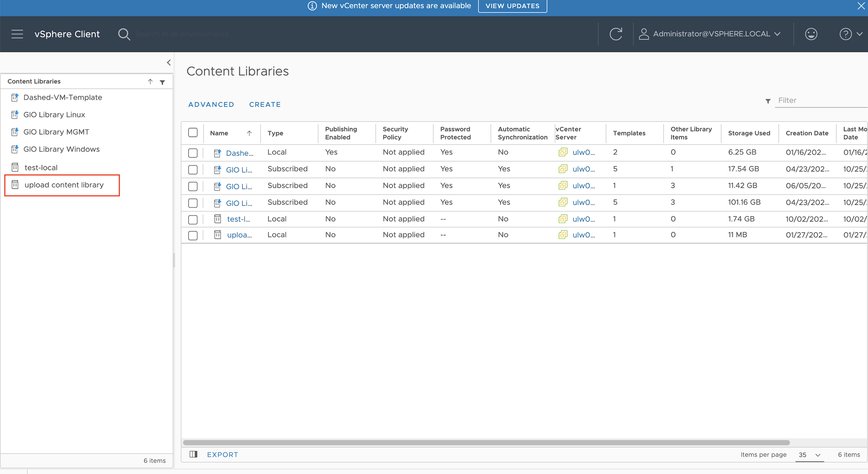Viewport: 868px width, 474px height.
Task: Click test-local library icon in sidebar
Action: click(15, 167)
